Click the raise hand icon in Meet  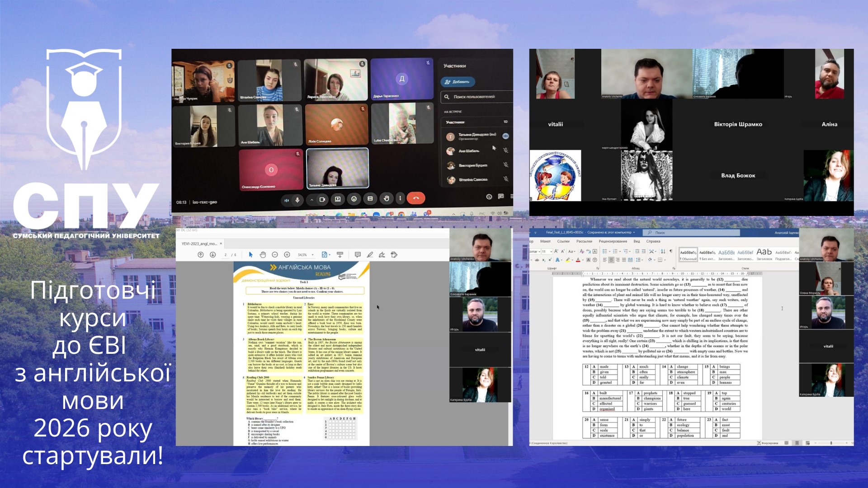386,198
